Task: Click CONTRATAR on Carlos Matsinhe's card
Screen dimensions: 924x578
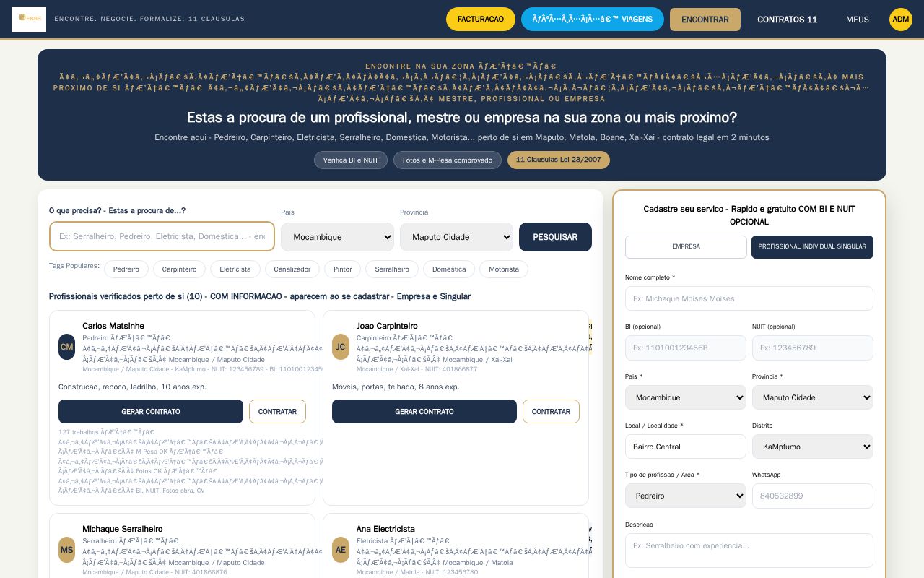Action: coord(277,411)
